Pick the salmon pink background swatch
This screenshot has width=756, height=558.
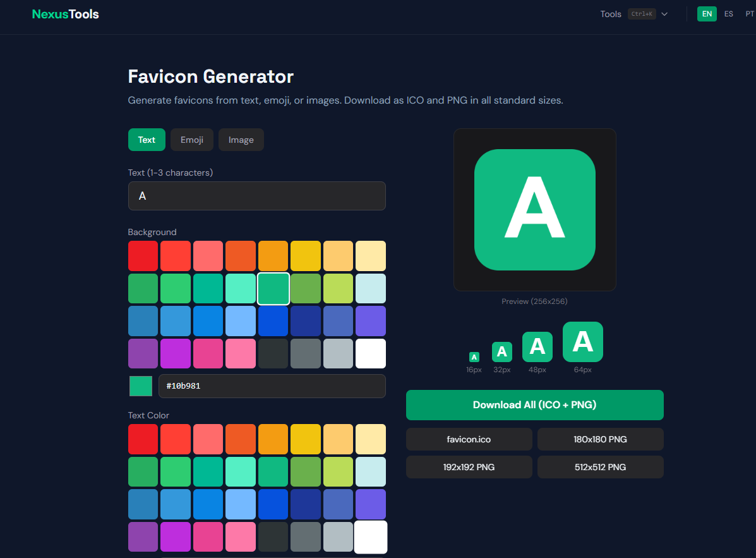point(208,256)
